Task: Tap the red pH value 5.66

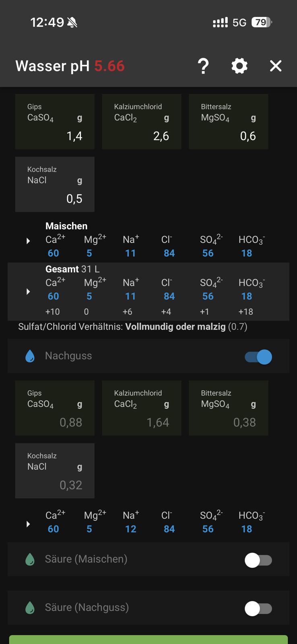Action: point(109,66)
